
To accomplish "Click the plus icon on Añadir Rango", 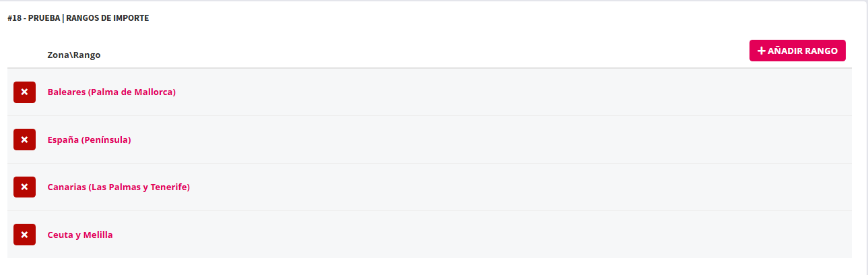I will [x=762, y=51].
